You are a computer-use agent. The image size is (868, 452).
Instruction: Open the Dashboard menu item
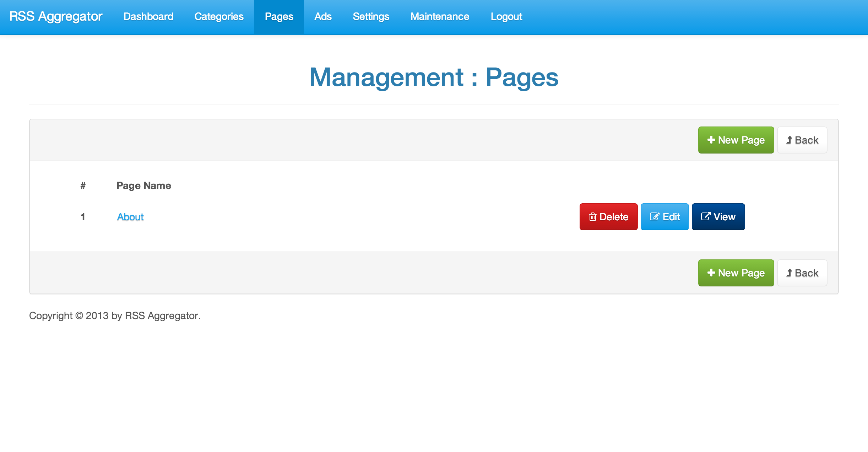click(148, 17)
